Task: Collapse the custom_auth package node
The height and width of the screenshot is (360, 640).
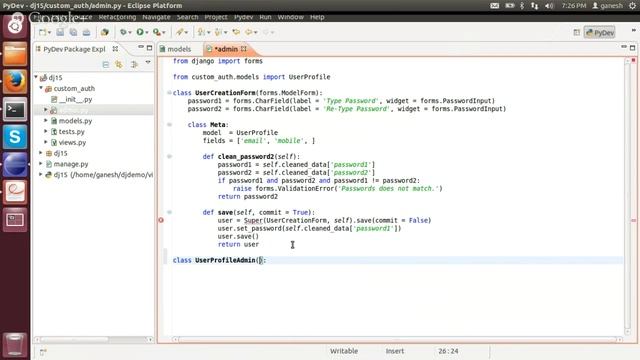Action: click(41, 88)
